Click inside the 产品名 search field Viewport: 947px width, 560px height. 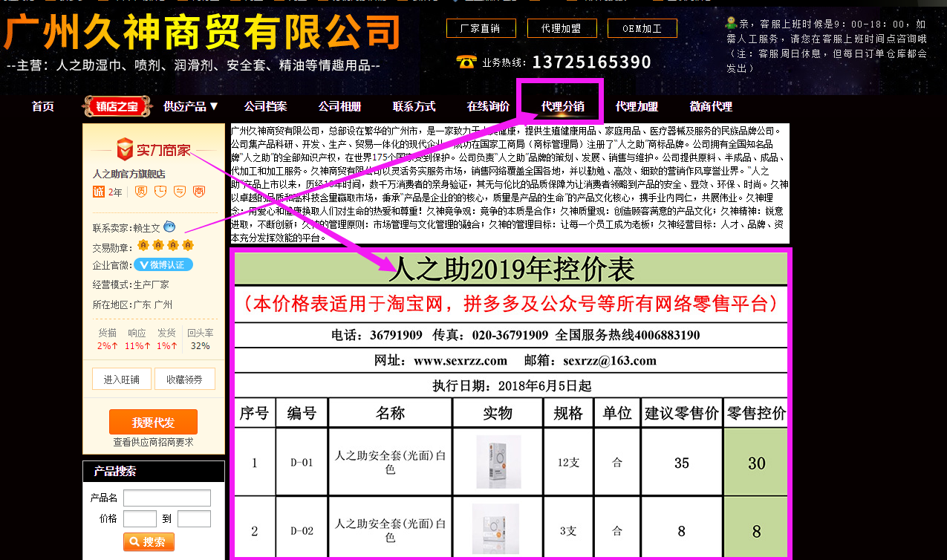coord(167,498)
